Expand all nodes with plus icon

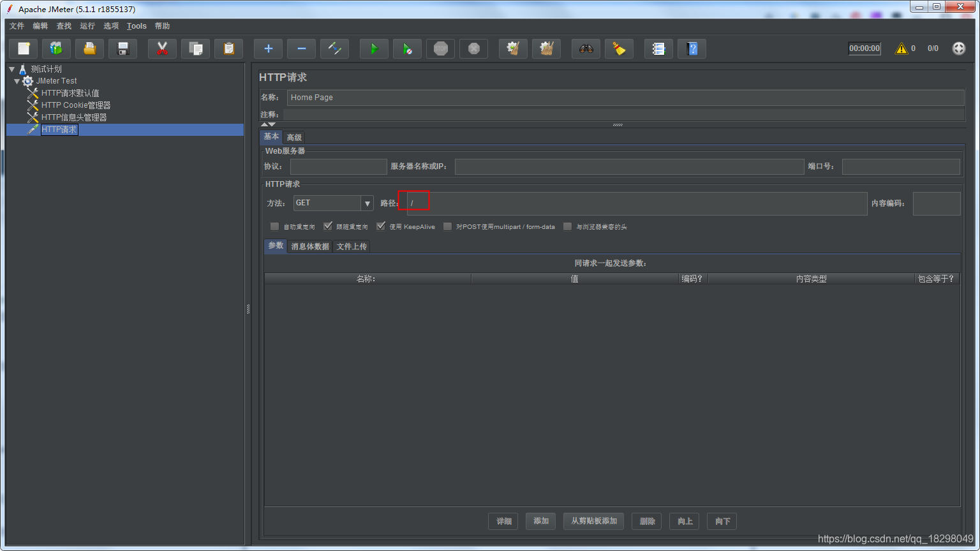tap(269, 48)
